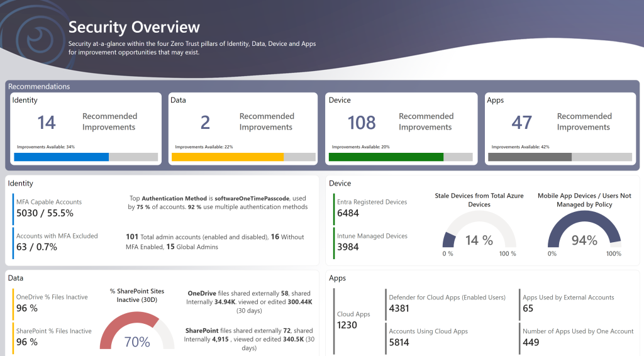This screenshot has height=356, width=644.
Task: Select the OneDrive % Files Inactive card
Action: click(x=52, y=303)
